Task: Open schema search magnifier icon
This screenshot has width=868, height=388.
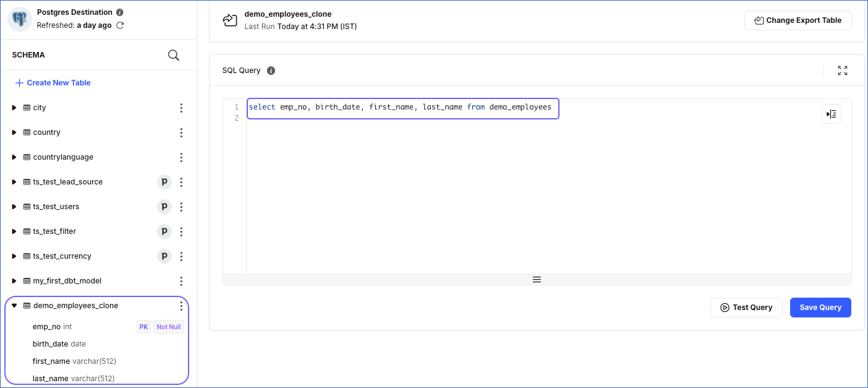Action: pos(174,55)
